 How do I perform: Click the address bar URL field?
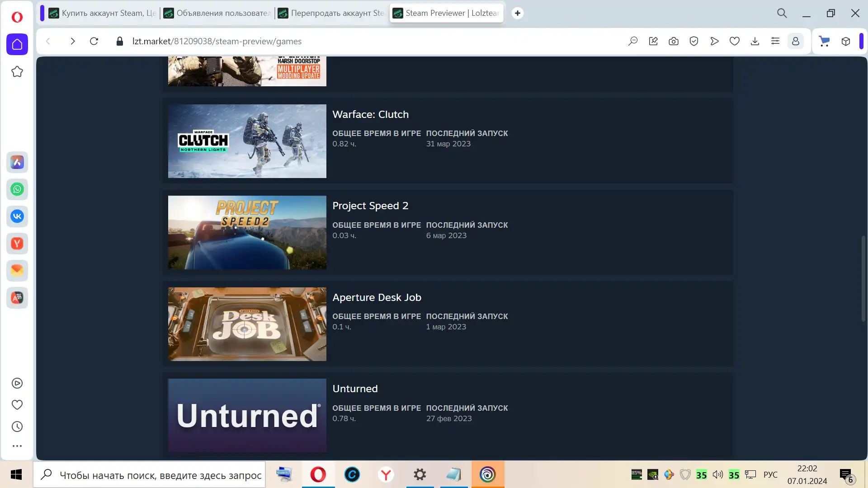217,41
